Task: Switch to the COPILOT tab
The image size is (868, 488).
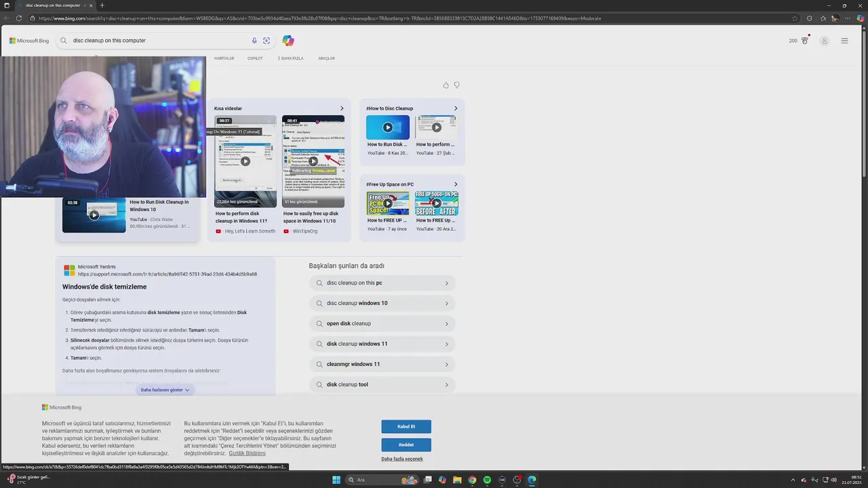Action: pyautogui.click(x=255, y=58)
